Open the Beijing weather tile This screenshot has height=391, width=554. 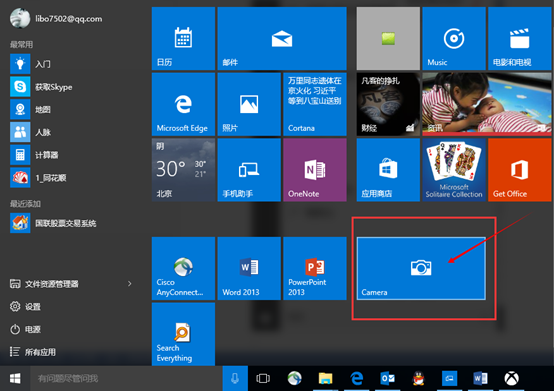coord(183,170)
